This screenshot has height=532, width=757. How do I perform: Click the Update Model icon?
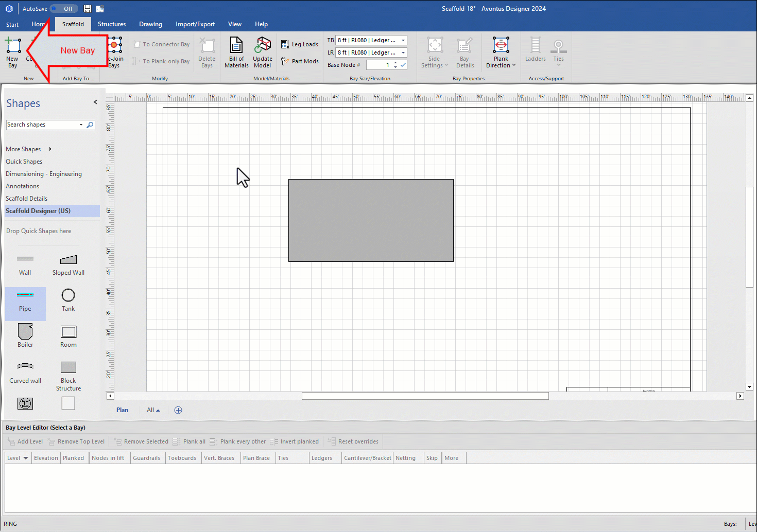pos(263,46)
